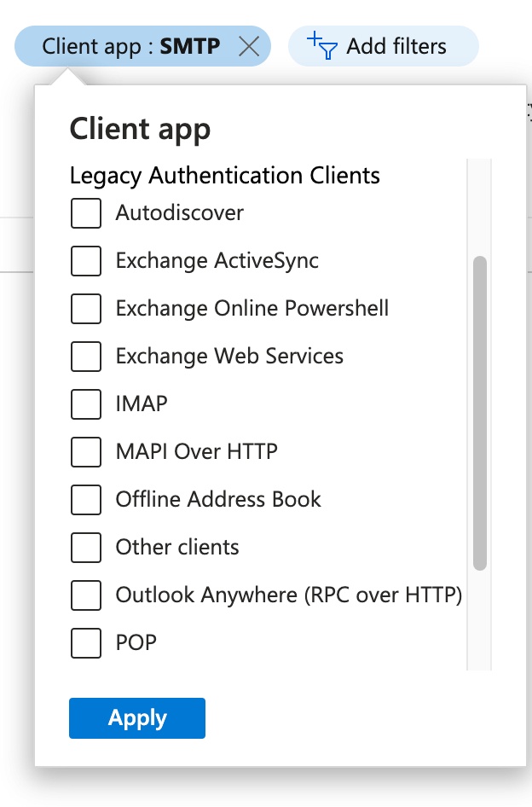Select the Exchange Web Services checkbox
The image size is (532, 807).
[86, 356]
